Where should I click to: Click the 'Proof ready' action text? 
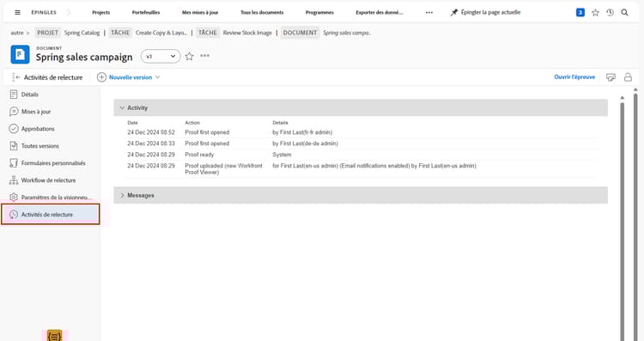199,155
